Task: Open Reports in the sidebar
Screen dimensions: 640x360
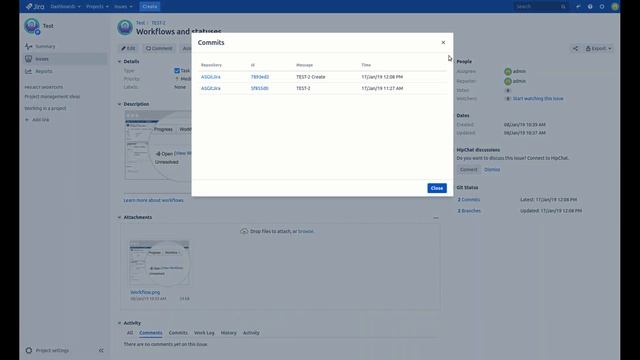Action: (x=44, y=71)
